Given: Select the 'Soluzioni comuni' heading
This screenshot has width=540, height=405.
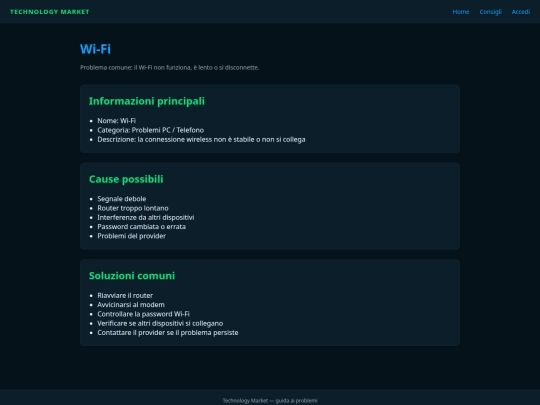Looking at the screenshot, I should (132, 276).
